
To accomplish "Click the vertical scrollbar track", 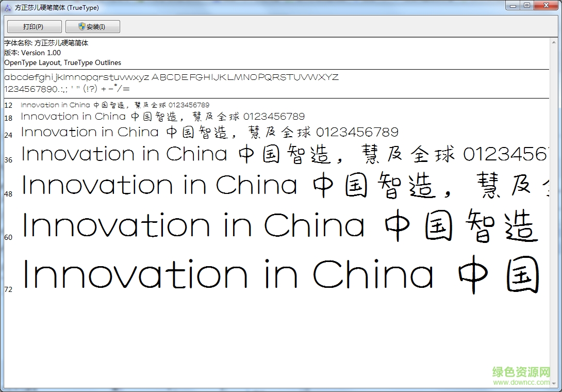I will click(554, 213).
